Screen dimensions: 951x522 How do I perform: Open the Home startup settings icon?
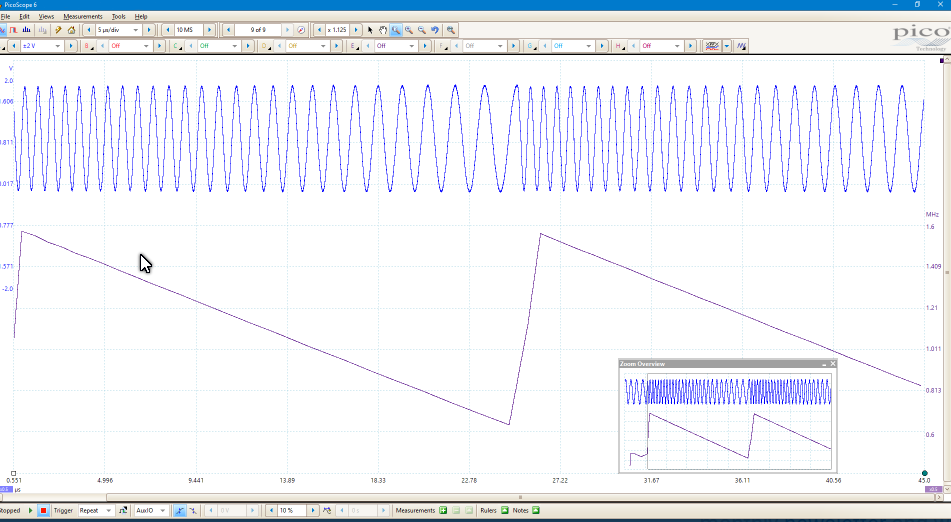(71, 30)
